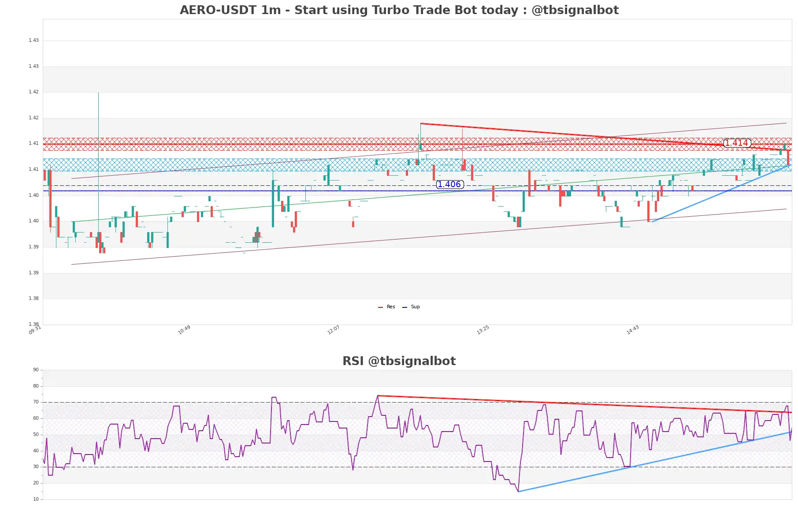798x532 pixels.
Task: Click the 12:07 time axis label
Action: [x=334, y=330]
